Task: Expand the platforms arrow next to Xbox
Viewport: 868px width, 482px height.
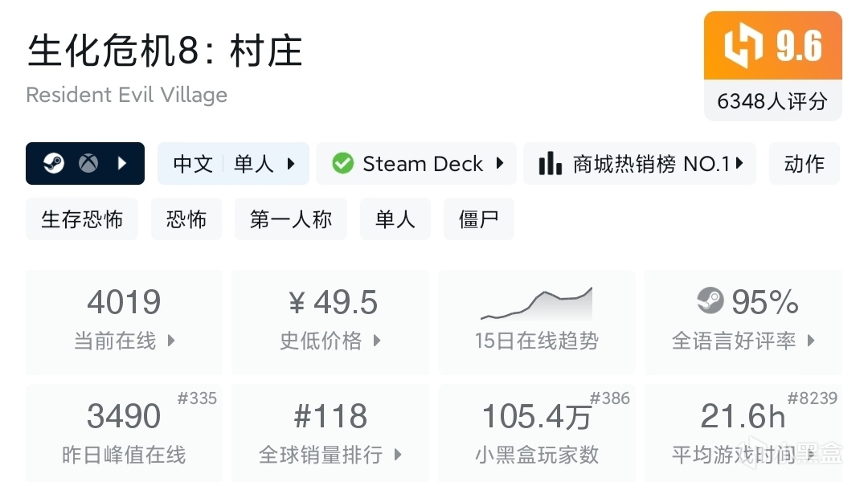Action: tap(122, 164)
